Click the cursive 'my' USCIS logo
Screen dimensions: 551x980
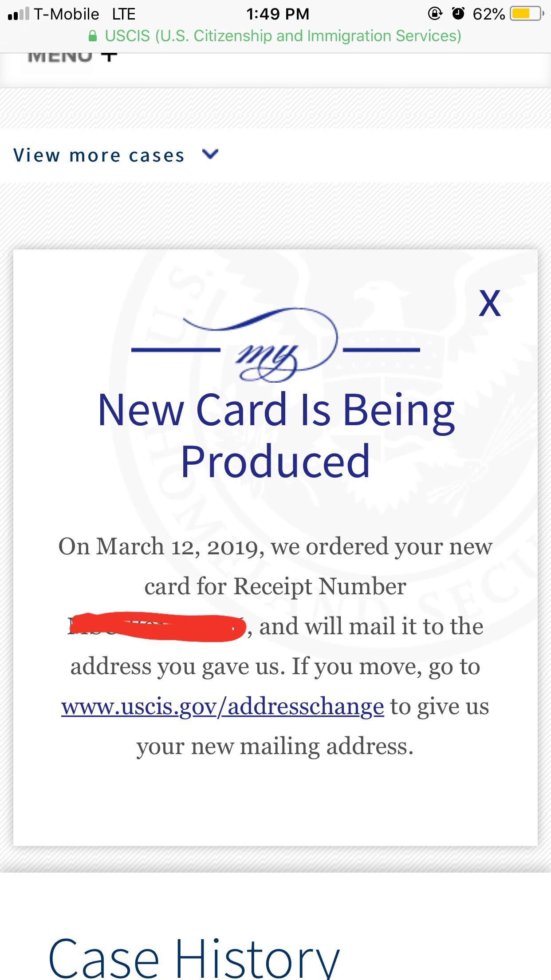(275, 346)
